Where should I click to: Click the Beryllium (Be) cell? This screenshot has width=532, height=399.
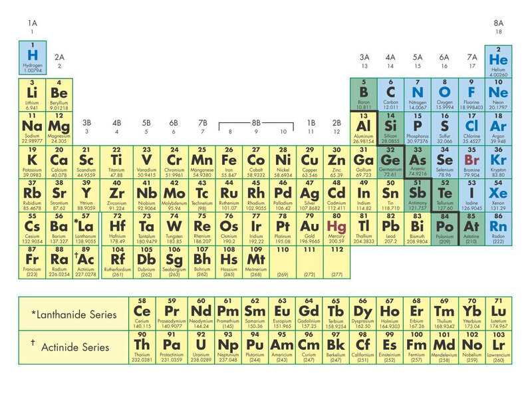point(59,95)
